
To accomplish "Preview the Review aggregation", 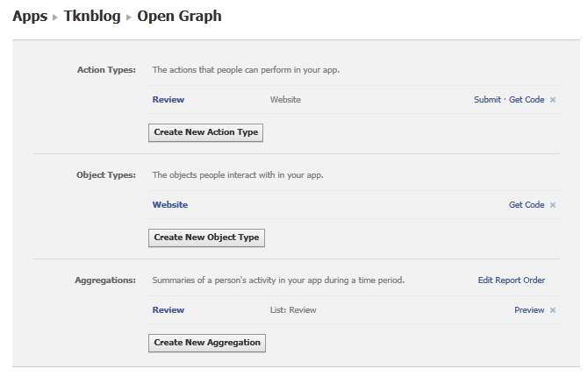I will 529,310.
